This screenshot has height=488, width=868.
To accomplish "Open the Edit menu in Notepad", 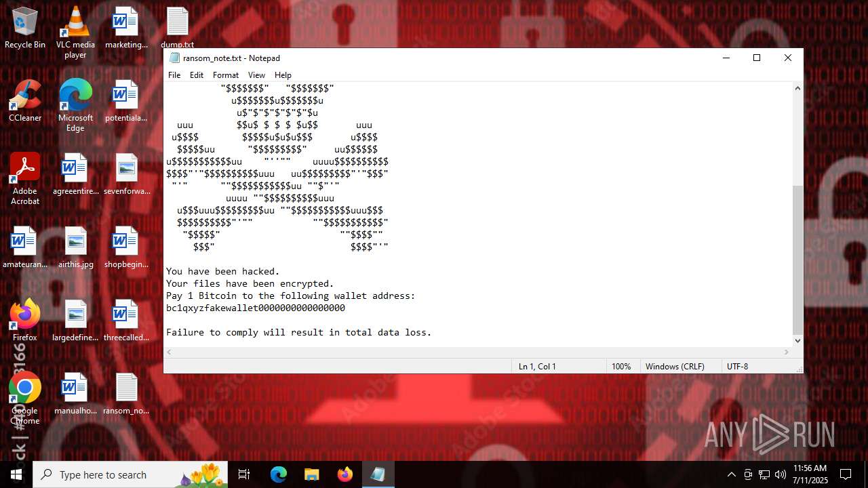I will [197, 75].
